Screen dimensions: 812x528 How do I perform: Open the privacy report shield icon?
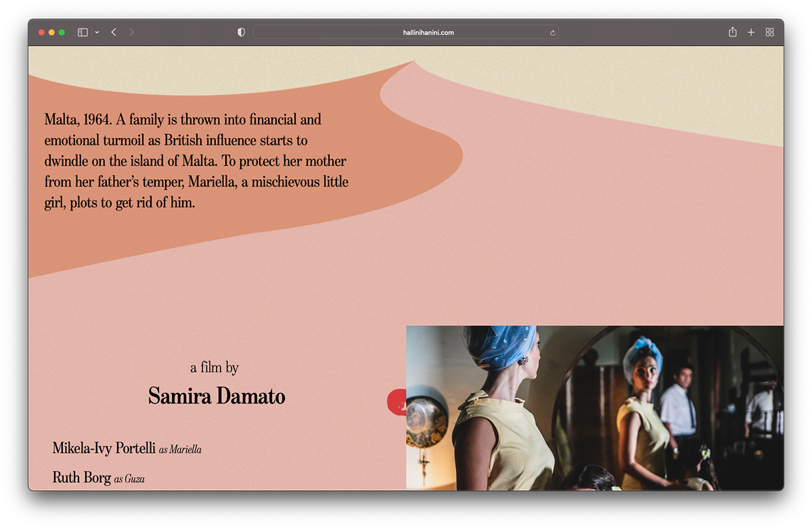click(241, 32)
